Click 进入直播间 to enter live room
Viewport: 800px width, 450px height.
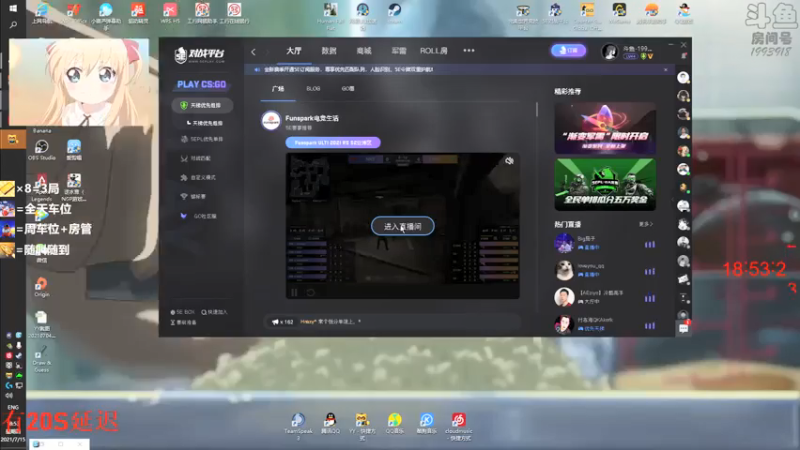pyautogui.click(x=403, y=226)
